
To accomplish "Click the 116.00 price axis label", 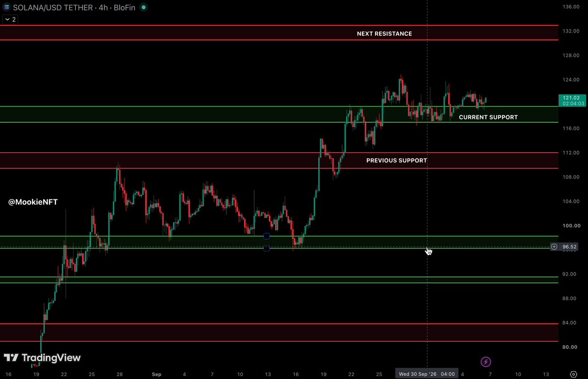I will point(571,128).
